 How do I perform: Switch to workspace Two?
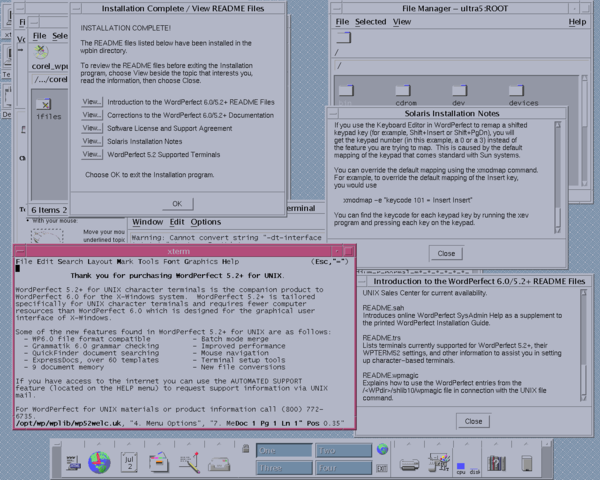click(343, 451)
